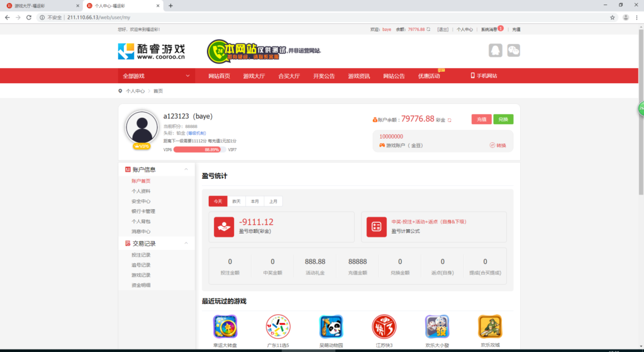Image resolution: width=644 pixels, height=352 pixels.
Task: Click the 转换 convert link
Action: pyautogui.click(x=497, y=145)
